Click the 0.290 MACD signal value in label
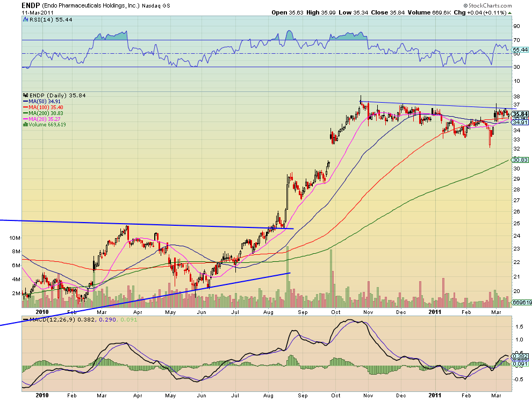The image size is (532, 400). pyautogui.click(x=107, y=319)
